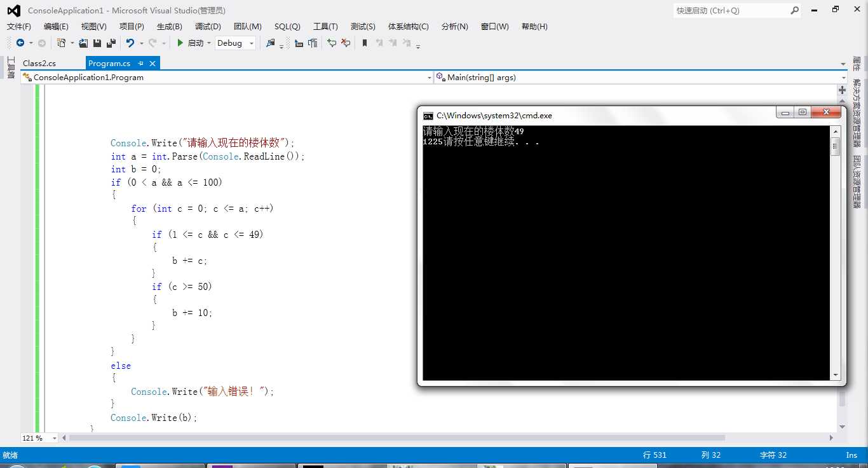The width and height of the screenshot is (868, 468).
Task: Click the Save single-disk icon
Action: click(x=97, y=43)
